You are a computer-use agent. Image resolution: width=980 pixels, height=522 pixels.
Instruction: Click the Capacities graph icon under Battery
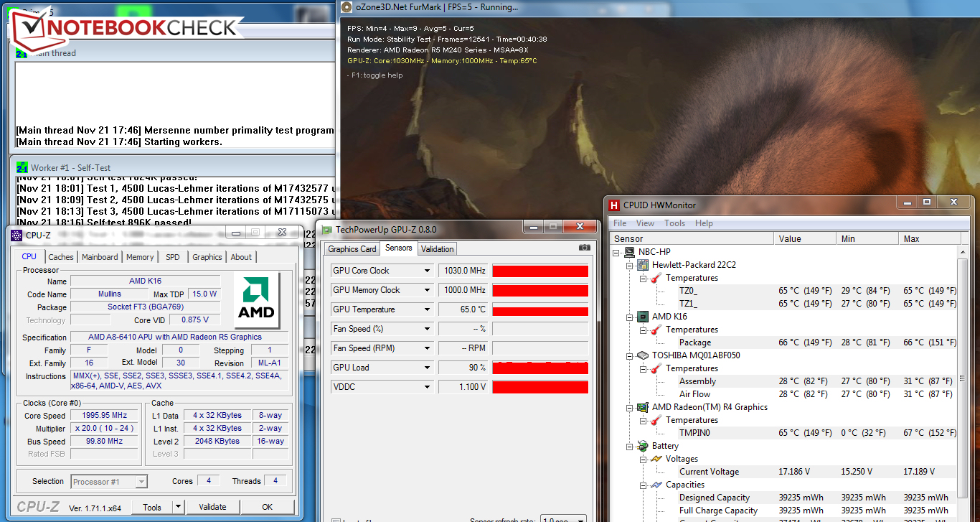click(656, 485)
